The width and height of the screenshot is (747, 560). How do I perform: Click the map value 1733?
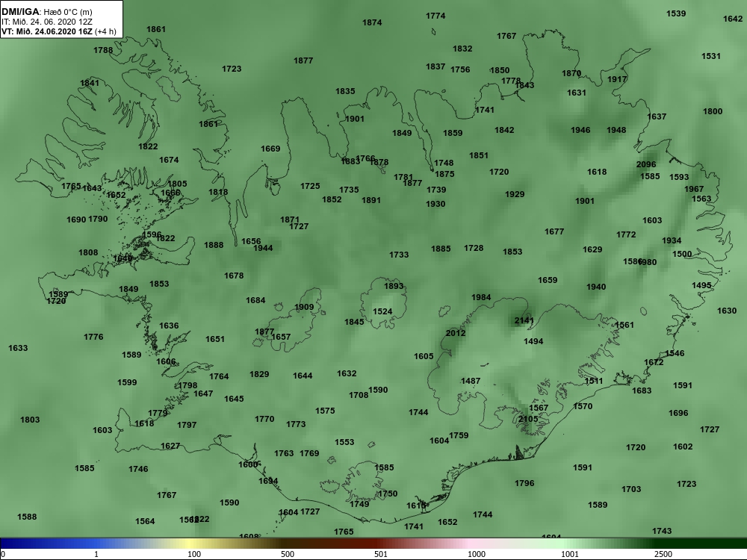(399, 255)
